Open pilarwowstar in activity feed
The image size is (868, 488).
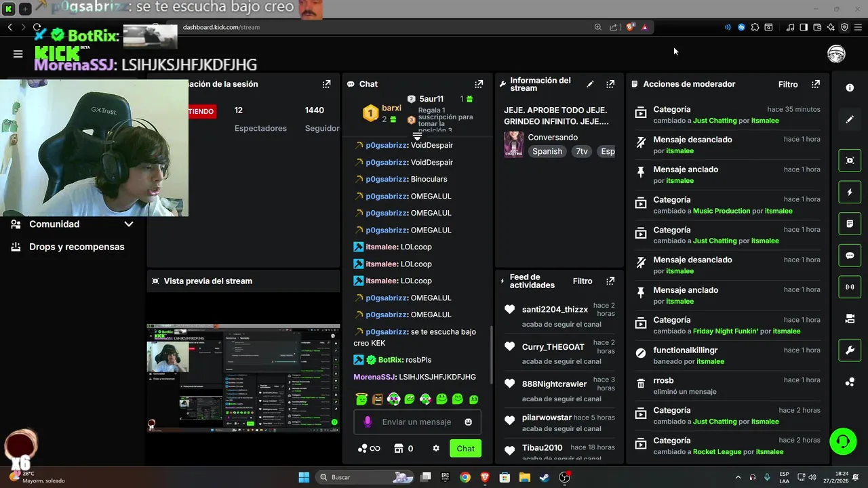pos(547,418)
